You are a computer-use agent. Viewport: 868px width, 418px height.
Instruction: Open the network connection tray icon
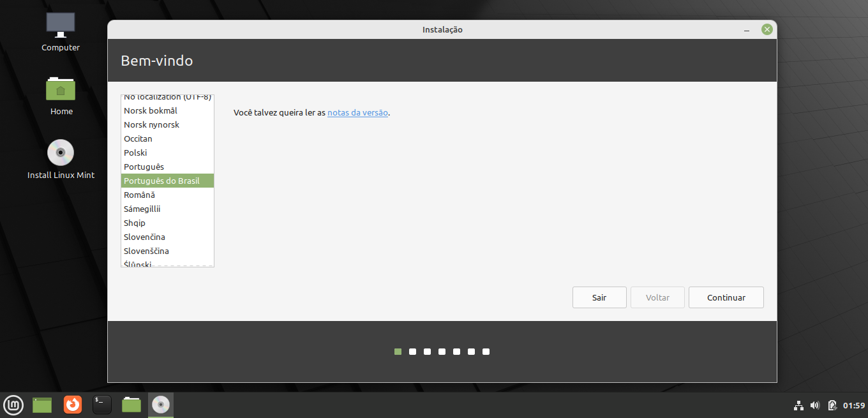tap(798, 405)
